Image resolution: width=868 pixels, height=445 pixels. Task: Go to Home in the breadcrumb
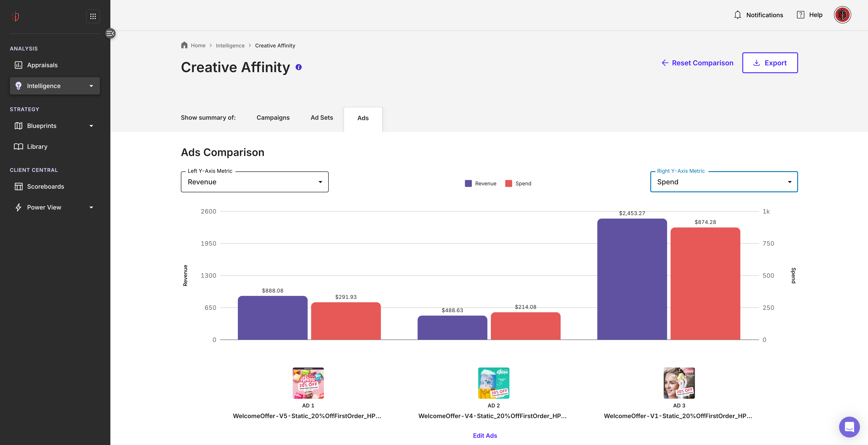pos(198,46)
